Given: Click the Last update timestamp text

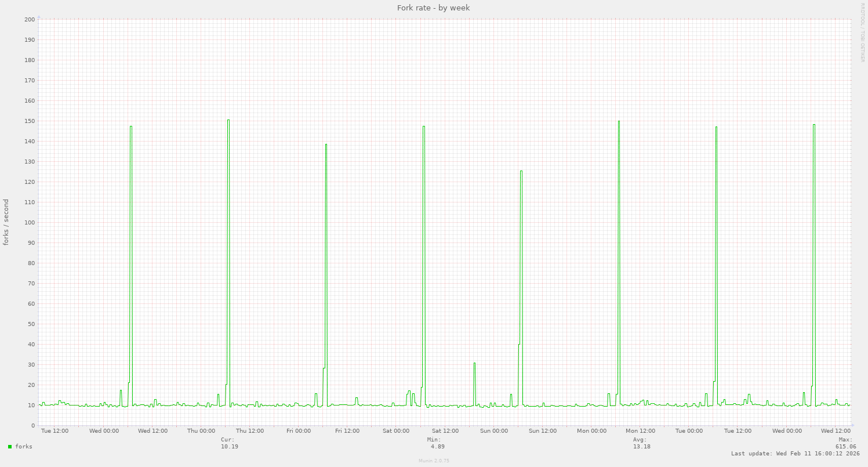Looking at the screenshot, I should point(795,454).
